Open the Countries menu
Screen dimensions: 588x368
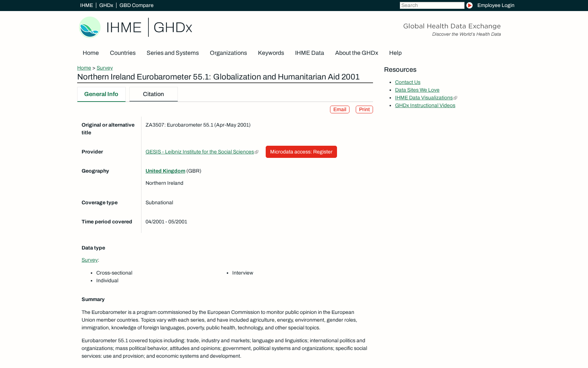point(123,53)
